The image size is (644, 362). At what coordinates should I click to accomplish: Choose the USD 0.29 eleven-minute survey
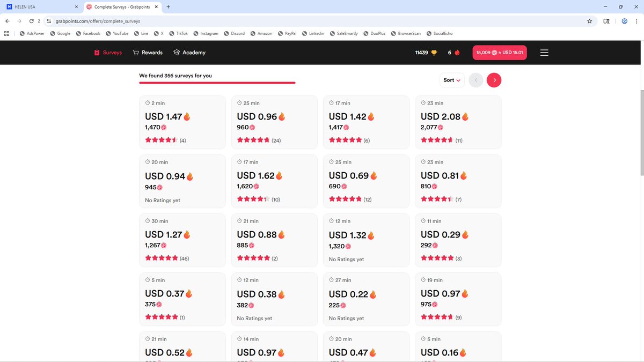tap(458, 240)
